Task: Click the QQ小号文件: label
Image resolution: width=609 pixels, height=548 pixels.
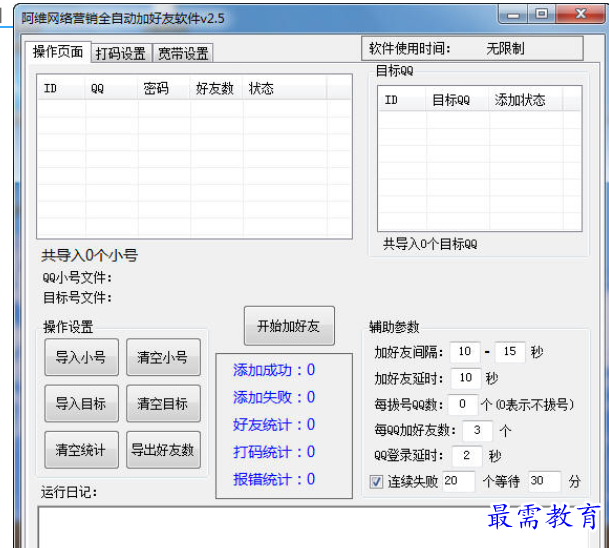Action: (77, 278)
